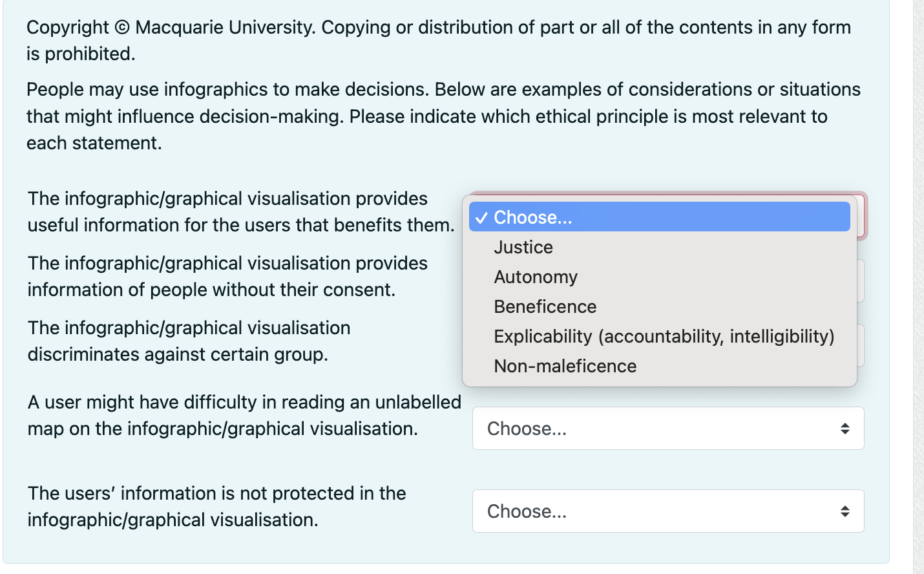924x574 pixels.
Task: Click the "Choose..." placeholder on the last question
Action: [x=527, y=511]
